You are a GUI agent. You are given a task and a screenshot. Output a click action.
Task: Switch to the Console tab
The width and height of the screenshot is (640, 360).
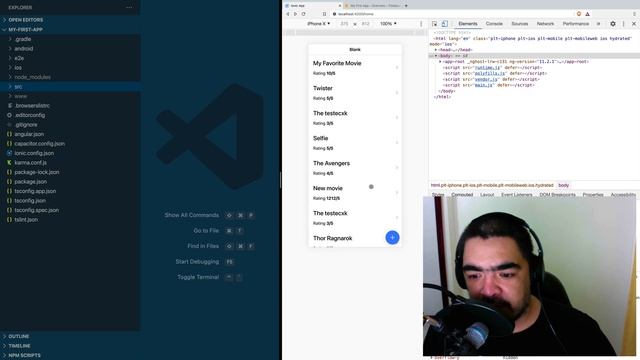click(494, 24)
